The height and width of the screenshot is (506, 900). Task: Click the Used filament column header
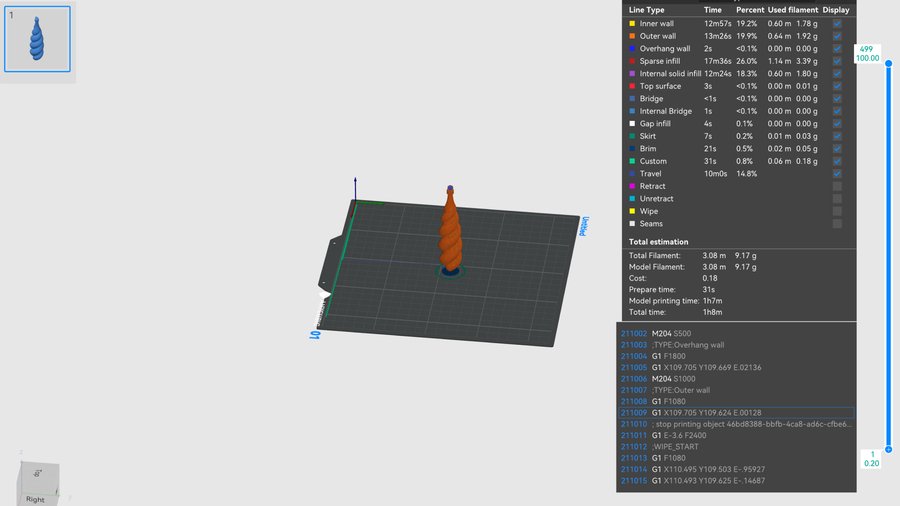coord(793,10)
